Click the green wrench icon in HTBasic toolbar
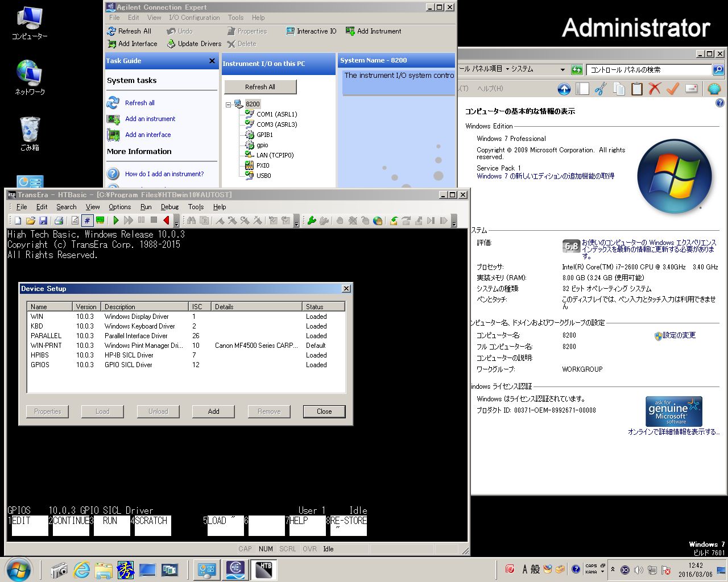 312,221
